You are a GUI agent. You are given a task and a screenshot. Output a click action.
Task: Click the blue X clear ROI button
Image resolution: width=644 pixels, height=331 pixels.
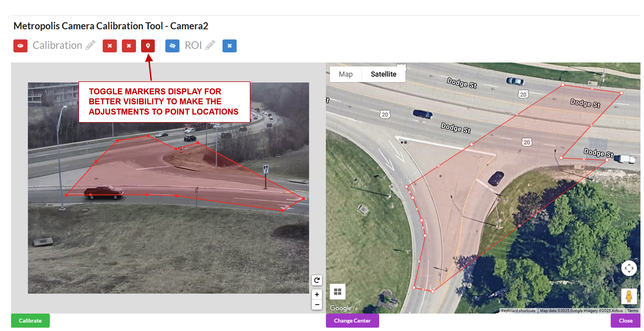click(x=229, y=46)
